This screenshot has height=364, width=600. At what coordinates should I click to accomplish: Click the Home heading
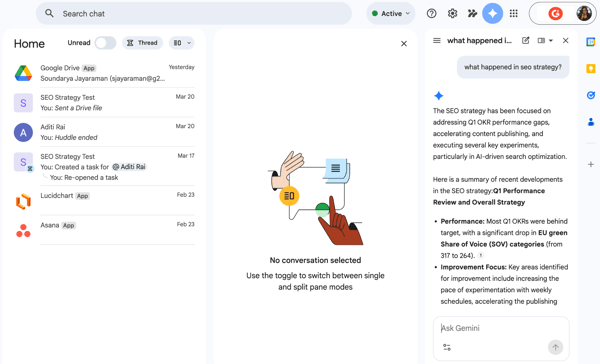[29, 44]
